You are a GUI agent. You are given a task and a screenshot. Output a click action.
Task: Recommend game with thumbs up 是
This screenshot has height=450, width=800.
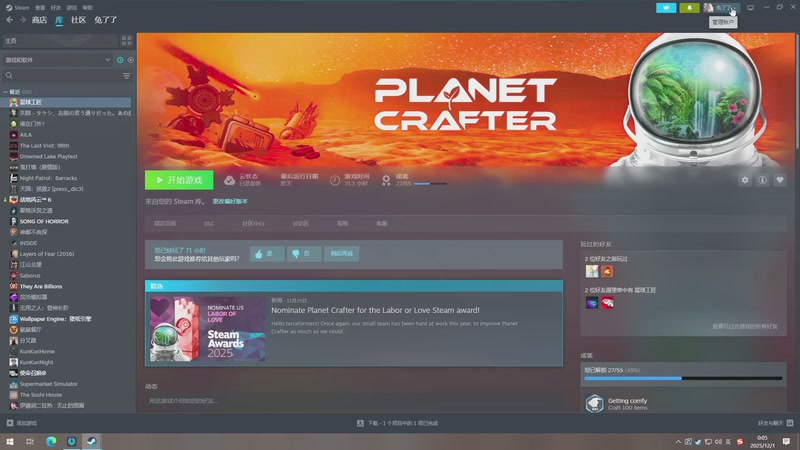267,254
